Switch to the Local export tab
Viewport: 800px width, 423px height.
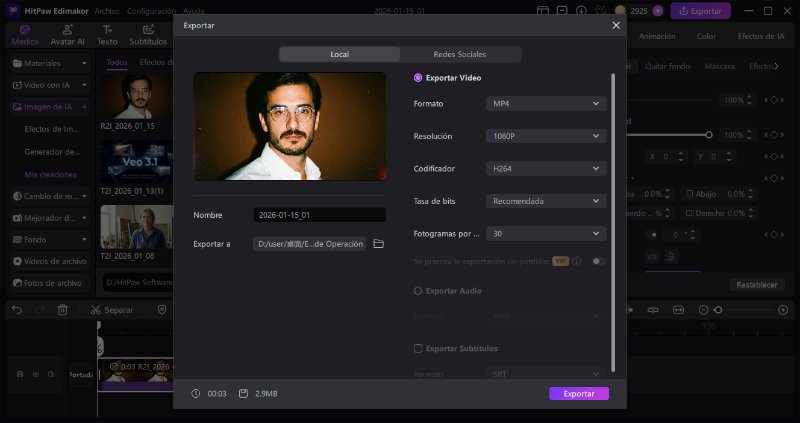[x=339, y=54]
